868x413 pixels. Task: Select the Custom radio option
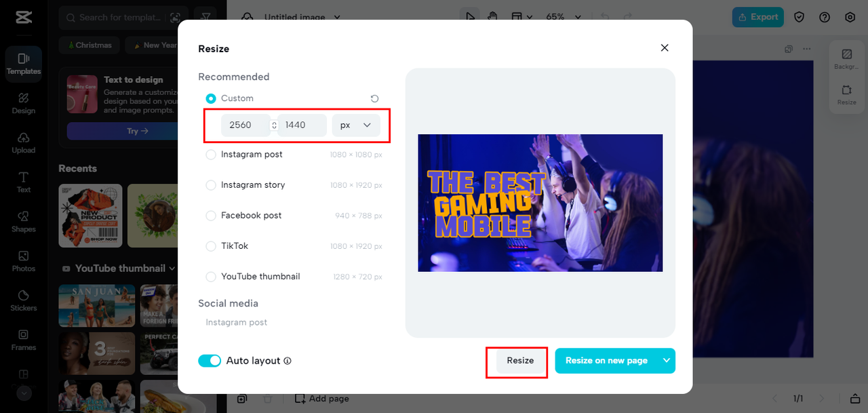pyautogui.click(x=211, y=98)
